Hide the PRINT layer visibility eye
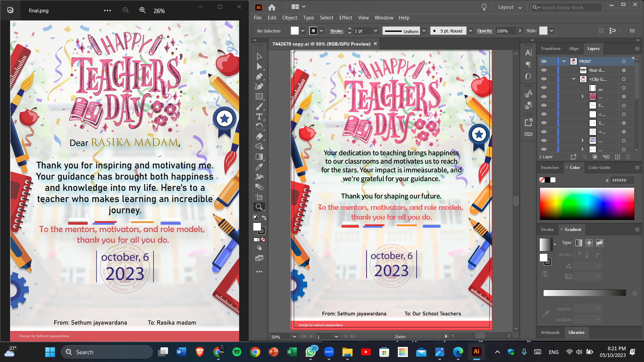Image resolution: width=644 pixels, height=362 pixels. click(x=544, y=61)
